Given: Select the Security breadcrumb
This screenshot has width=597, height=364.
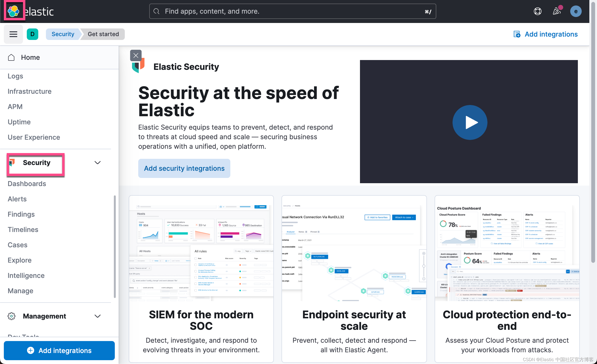Looking at the screenshot, I should pos(63,34).
